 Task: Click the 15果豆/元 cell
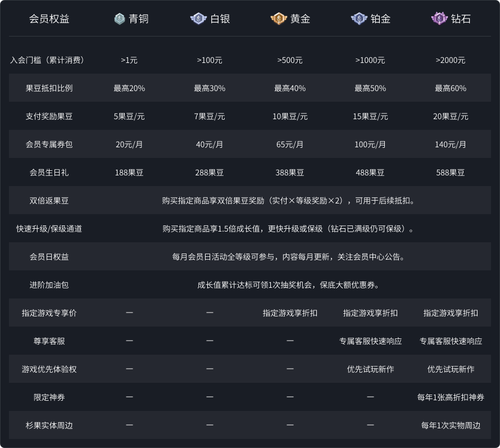[370, 116]
